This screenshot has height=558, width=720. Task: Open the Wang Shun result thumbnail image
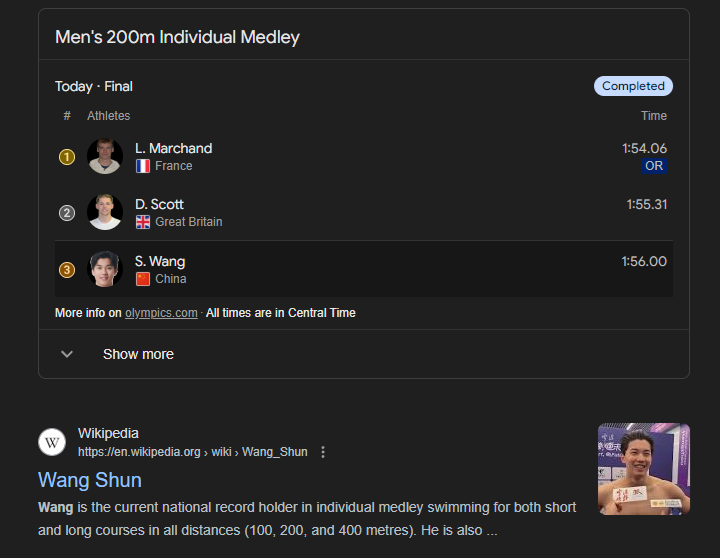pyautogui.click(x=644, y=469)
